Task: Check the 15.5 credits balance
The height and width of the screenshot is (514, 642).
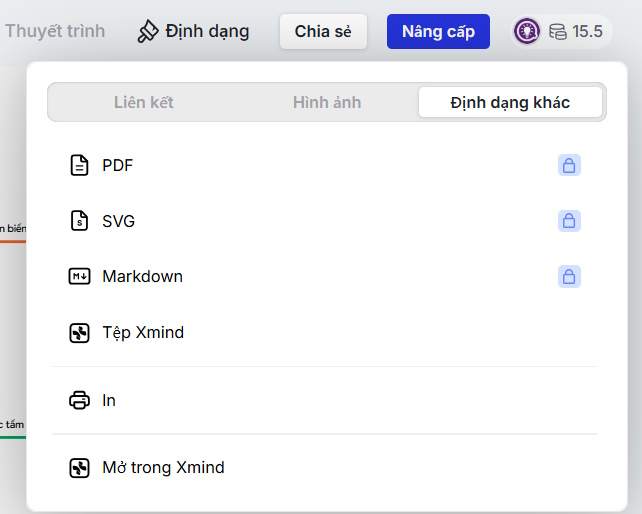Action: (587, 32)
